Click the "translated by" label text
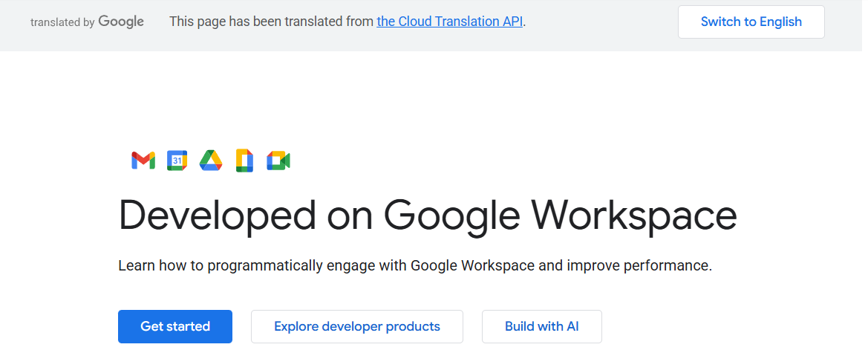 62,22
